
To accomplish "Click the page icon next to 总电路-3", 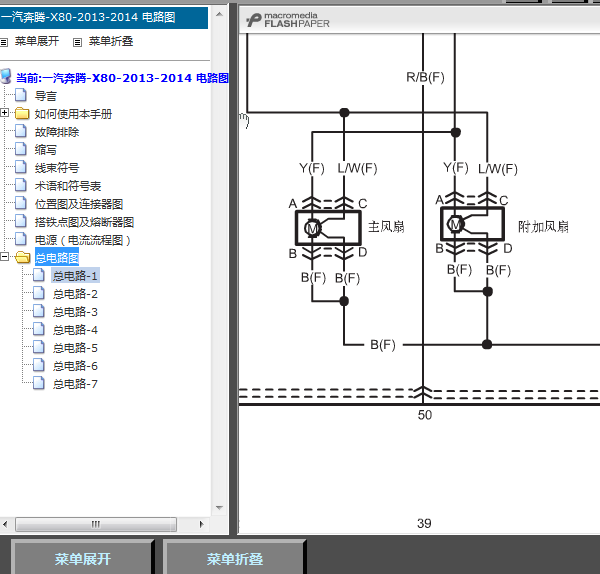I will (39, 311).
